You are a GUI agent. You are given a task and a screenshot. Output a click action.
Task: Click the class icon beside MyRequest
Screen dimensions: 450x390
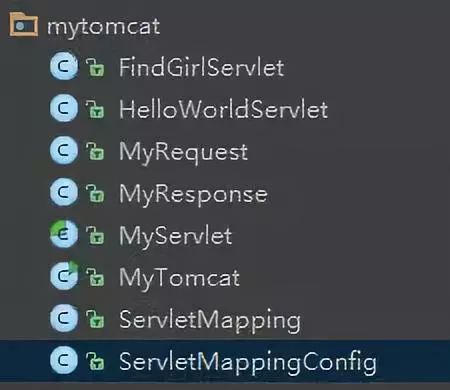63,150
